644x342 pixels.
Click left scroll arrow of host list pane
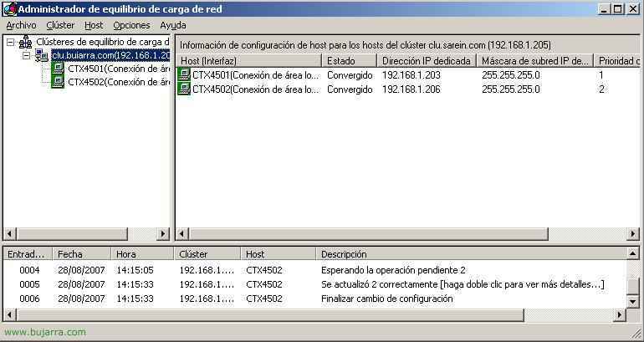coord(183,234)
